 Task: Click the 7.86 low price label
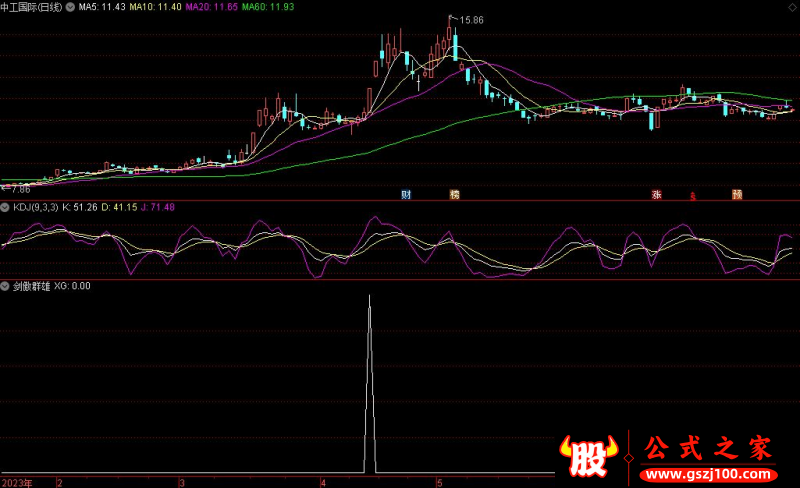20,187
